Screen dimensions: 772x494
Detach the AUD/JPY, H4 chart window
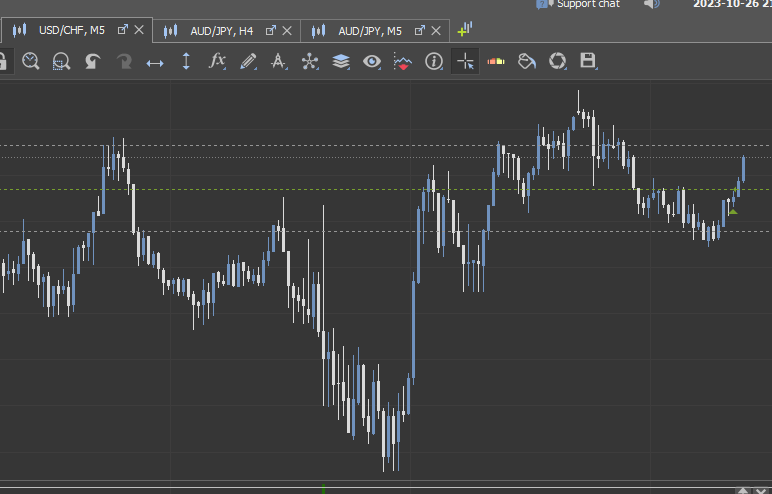pyautogui.click(x=270, y=31)
